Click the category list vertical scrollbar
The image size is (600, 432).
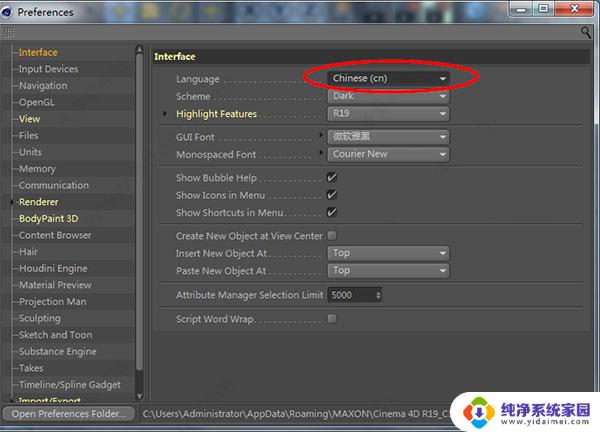tap(139, 212)
